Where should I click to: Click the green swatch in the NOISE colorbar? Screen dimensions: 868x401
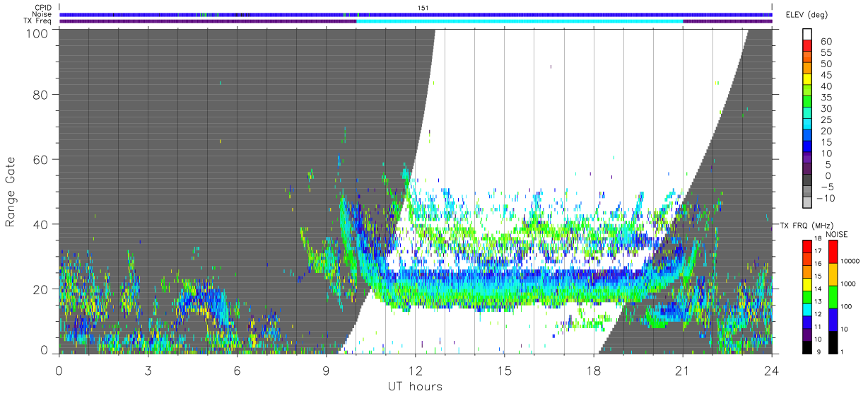(x=832, y=296)
